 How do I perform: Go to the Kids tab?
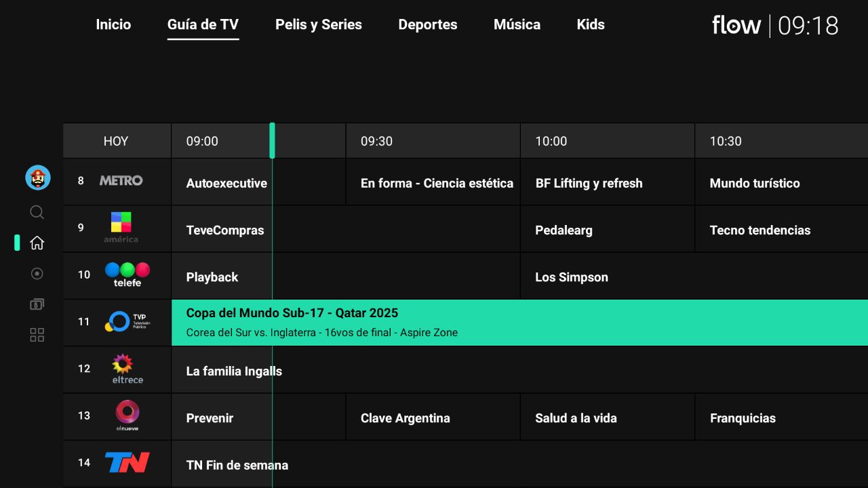[x=591, y=25]
